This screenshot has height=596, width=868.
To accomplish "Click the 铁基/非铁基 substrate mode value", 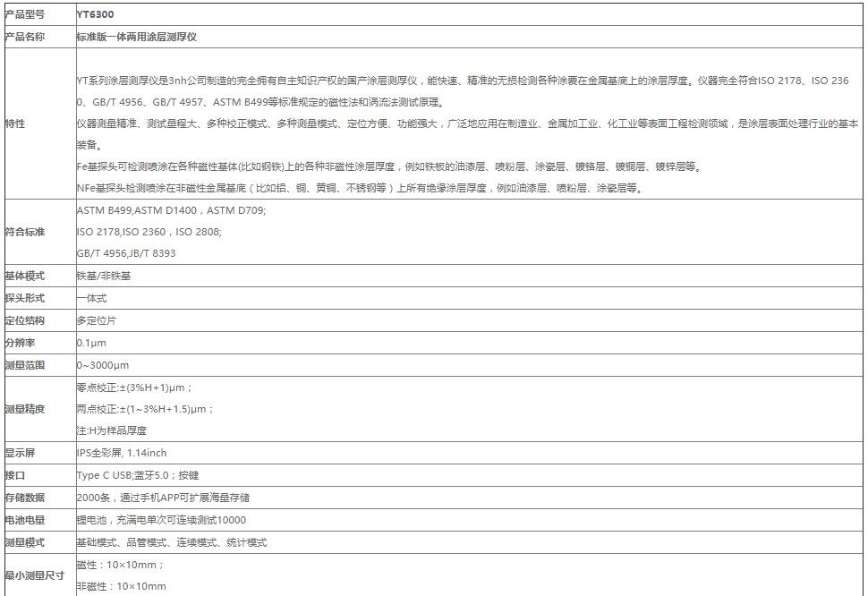I will [104, 277].
